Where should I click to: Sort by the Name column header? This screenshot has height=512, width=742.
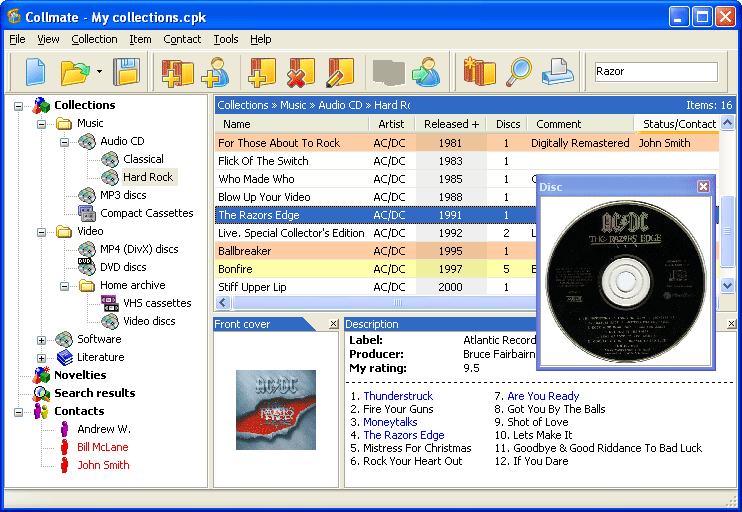pyautogui.click(x=292, y=124)
